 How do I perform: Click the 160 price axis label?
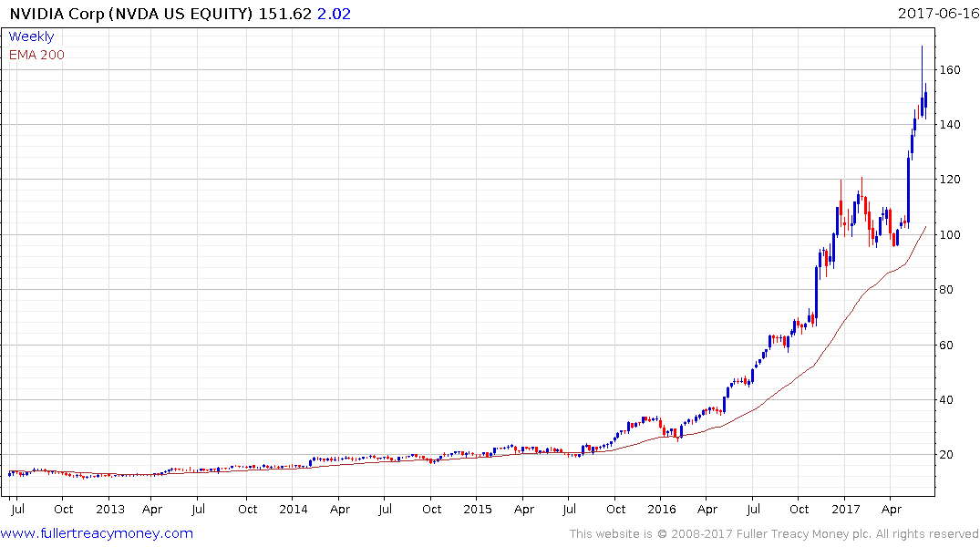(x=950, y=70)
